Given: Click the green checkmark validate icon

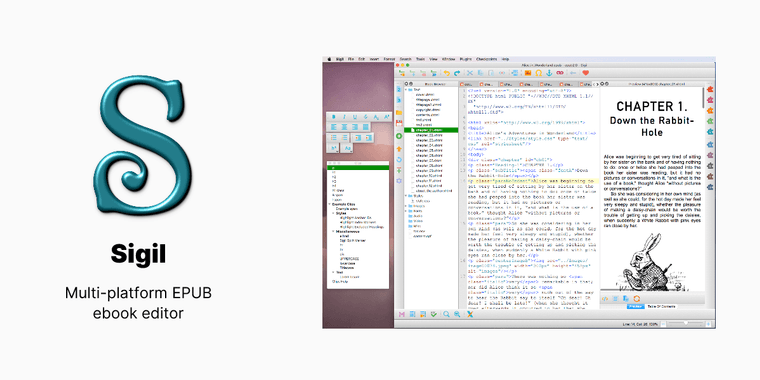Looking at the screenshot, I should (x=434, y=314).
